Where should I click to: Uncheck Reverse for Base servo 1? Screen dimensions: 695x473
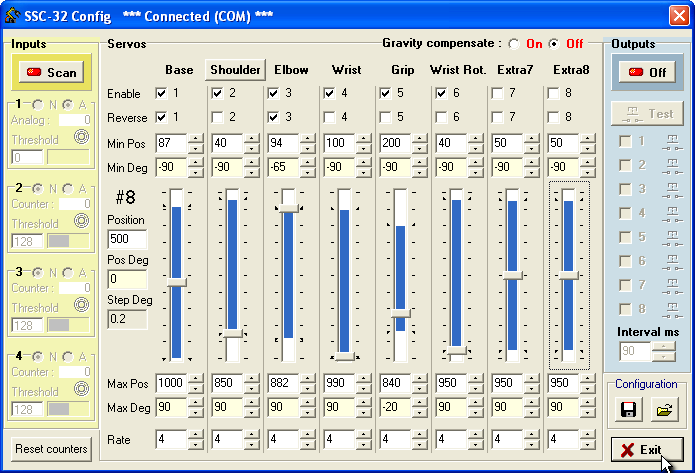coord(161,117)
